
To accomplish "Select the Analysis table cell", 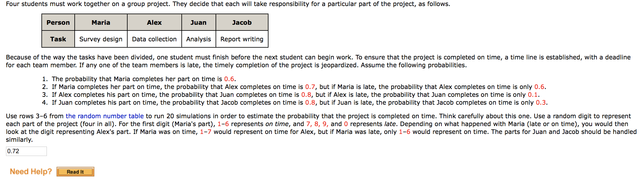I will (x=199, y=39).
